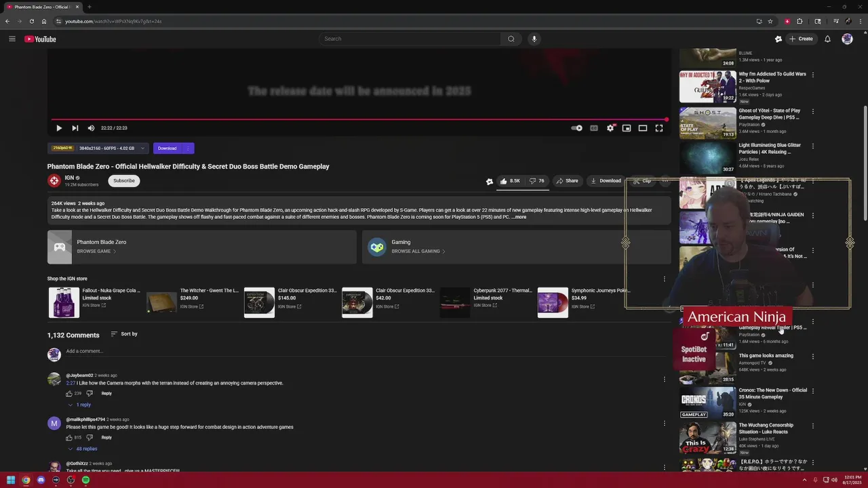Image resolution: width=868 pixels, height=488 pixels.
Task: Click the search magnifier button
Action: point(511,39)
